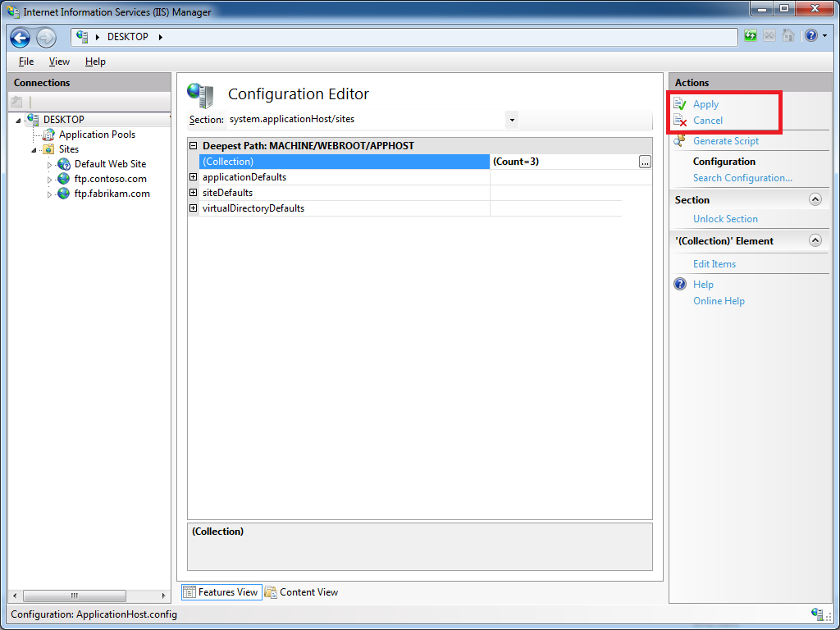Select ftp.contoso.com in the Sites tree

[x=110, y=179]
